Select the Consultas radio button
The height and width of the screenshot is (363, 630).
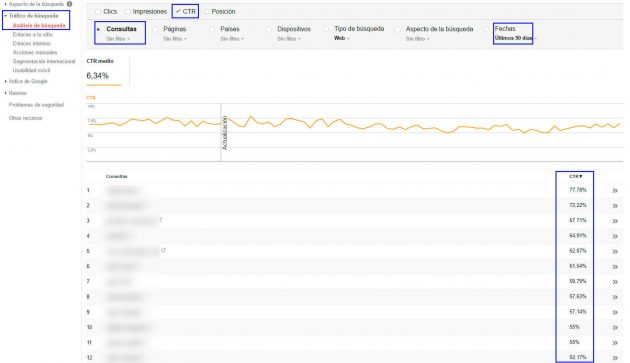click(x=98, y=29)
